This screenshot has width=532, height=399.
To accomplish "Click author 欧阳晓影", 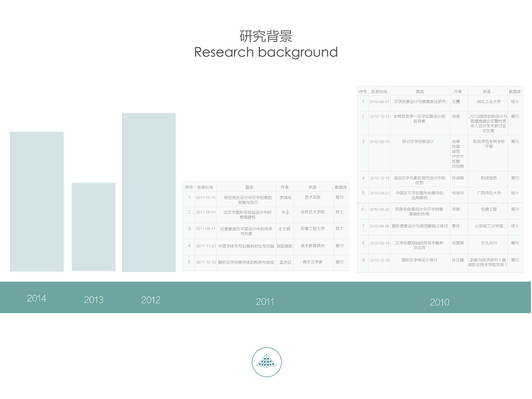I will point(285,246).
